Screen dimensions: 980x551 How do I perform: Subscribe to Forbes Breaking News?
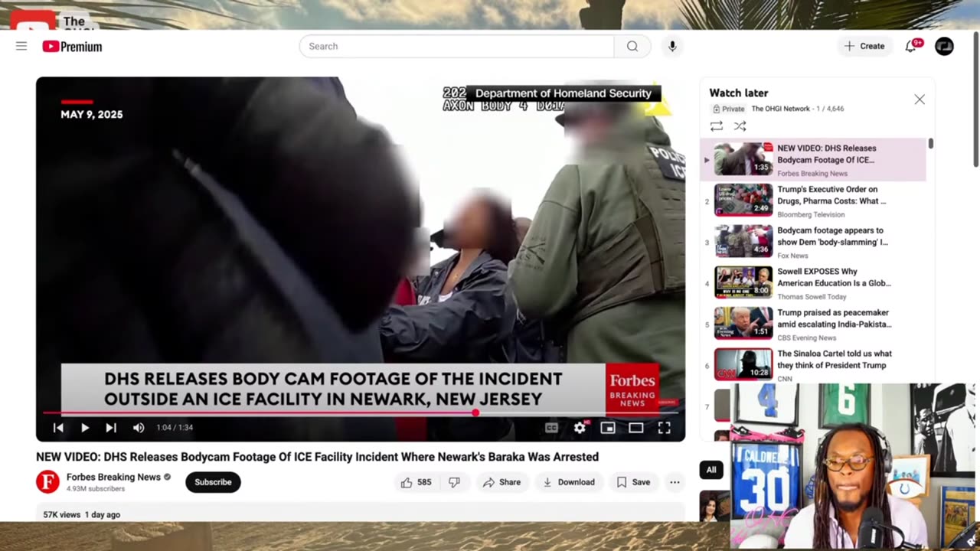coord(213,482)
